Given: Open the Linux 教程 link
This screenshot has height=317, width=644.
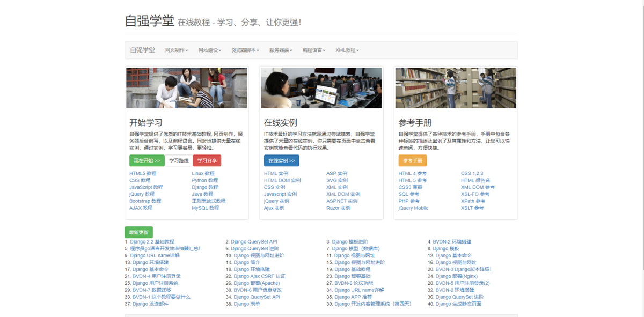Looking at the screenshot, I should click(203, 173).
